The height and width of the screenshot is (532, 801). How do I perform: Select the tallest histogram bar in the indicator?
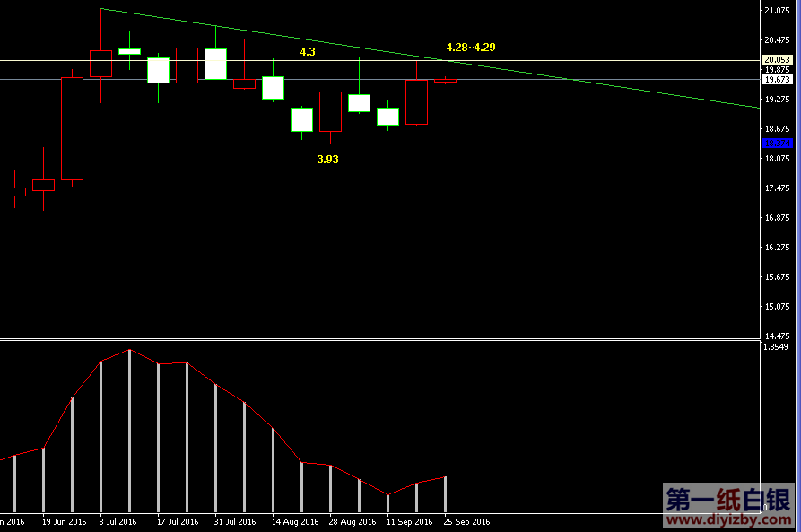129,431
